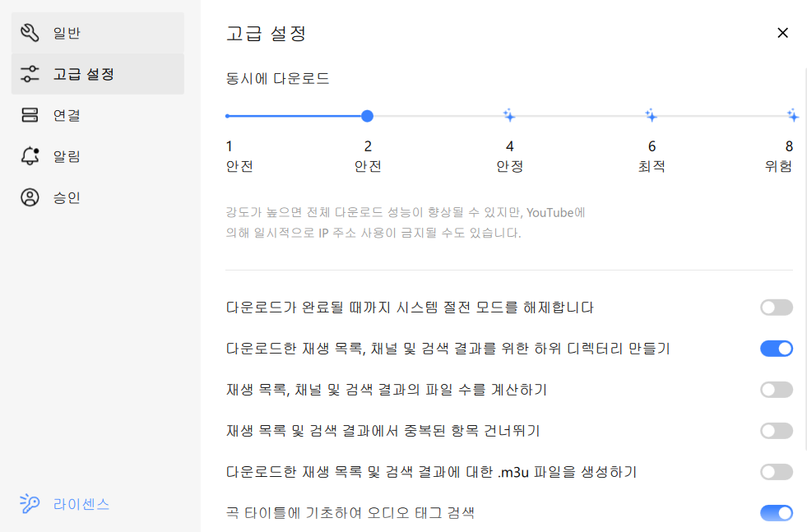Viewport: 807px width, 532px height.
Task: Click the slider label 6 최적
Action: click(x=652, y=156)
